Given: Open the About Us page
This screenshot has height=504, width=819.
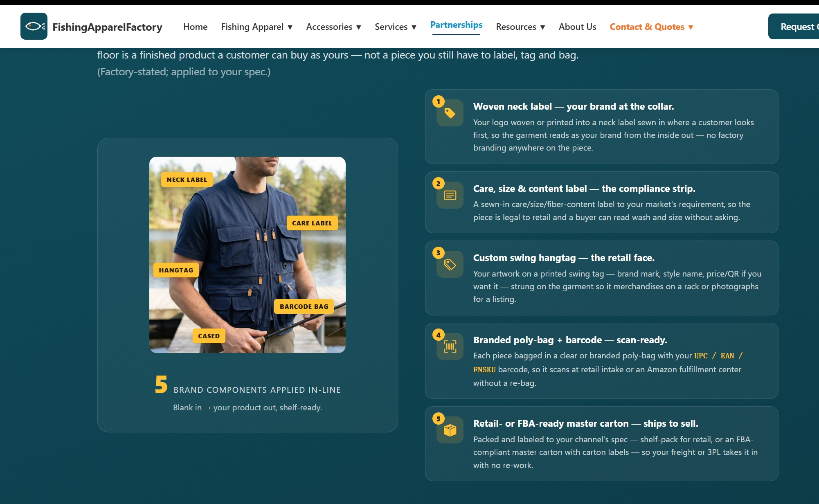Looking at the screenshot, I should click(x=577, y=27).
